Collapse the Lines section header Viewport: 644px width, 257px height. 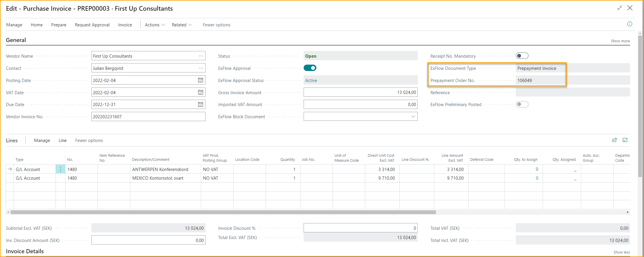click(12, 141)
